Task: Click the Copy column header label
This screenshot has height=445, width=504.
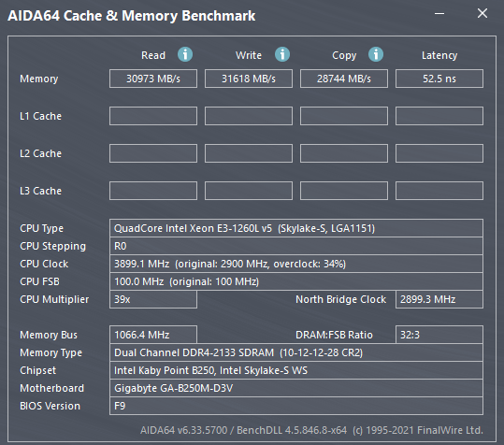Action: (x=344, y=55)
